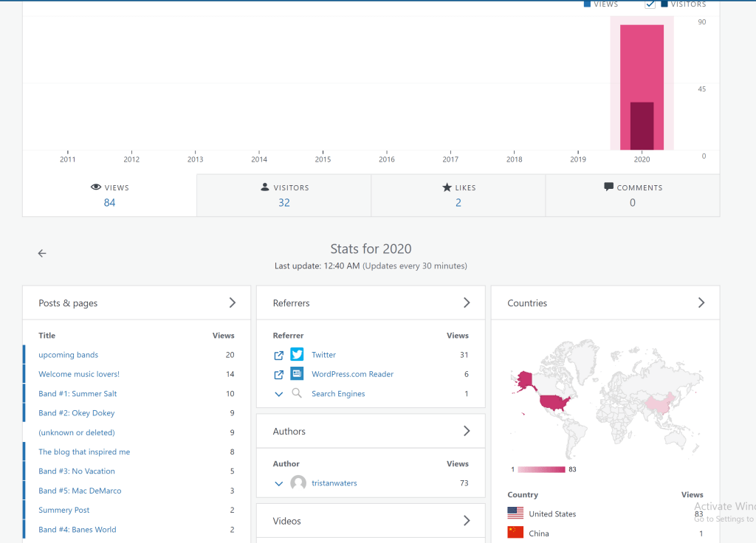This screenshot has width=756, height=543.
Task: Open the "upcoming bands" post link
Action: (68, 355)
